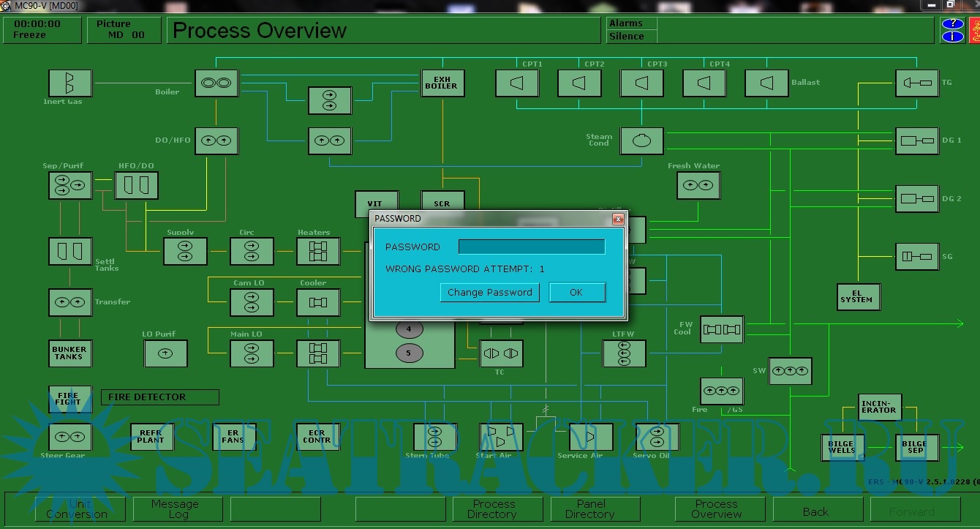
Task: Open the Process Directory bottom menu
Action: coord(494,509)
